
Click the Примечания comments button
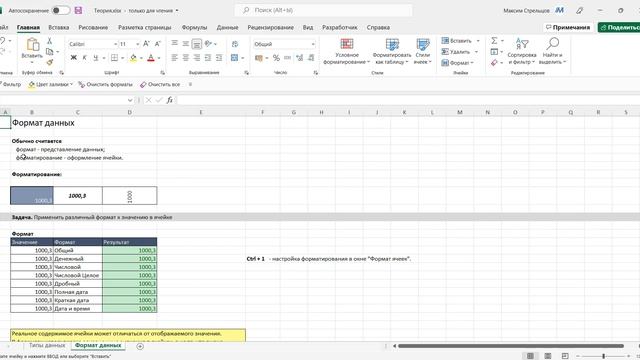[568, 27]
